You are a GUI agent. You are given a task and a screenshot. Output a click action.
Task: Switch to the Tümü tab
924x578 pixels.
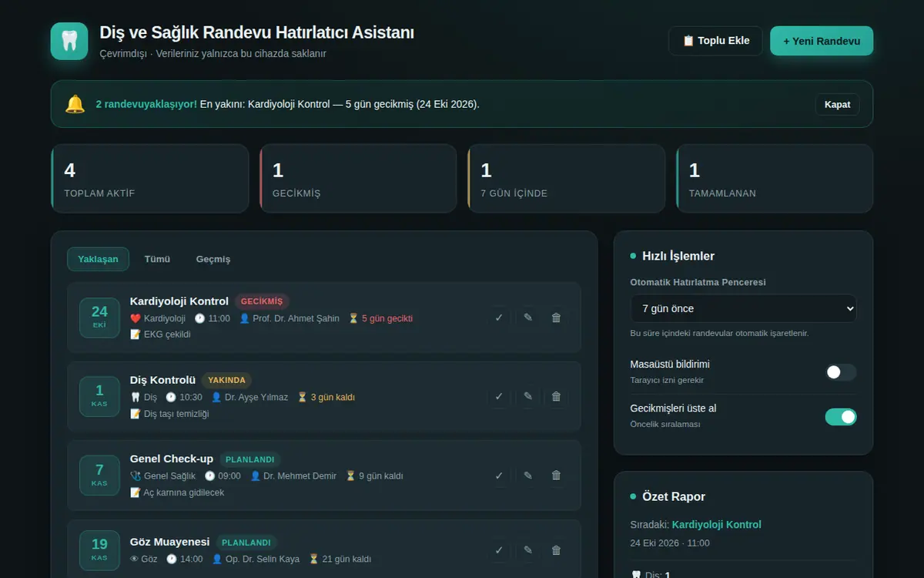coord(157,259)
